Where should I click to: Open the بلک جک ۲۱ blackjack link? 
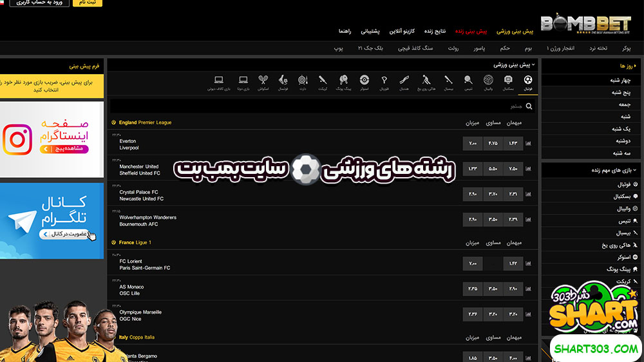[x=370, y=48]
